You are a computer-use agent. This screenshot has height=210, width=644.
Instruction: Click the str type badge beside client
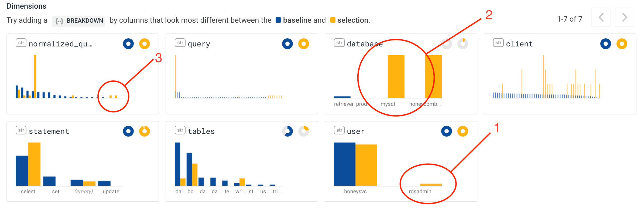(498, 43)
